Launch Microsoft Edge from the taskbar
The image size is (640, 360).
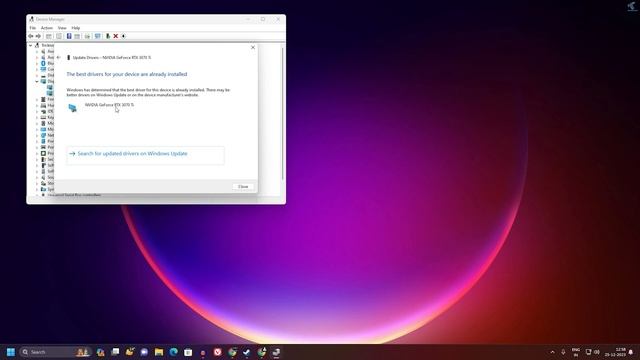[173, 352]
